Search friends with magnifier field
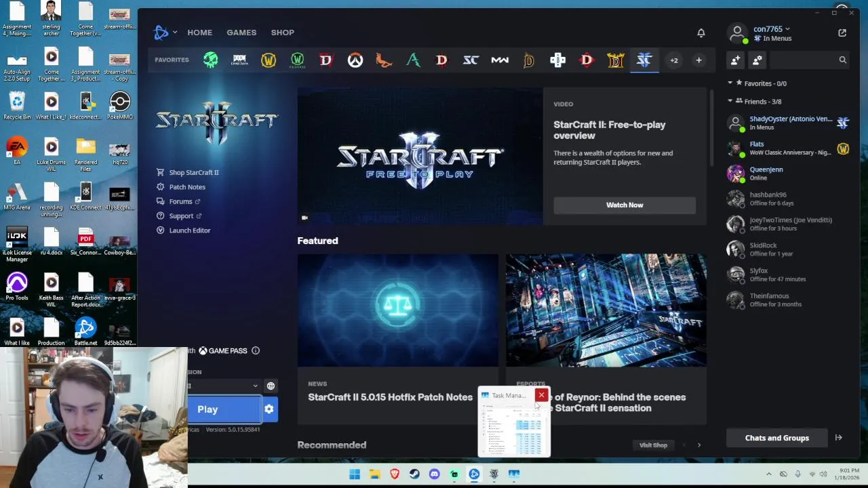868x488 pixels. (810, 60)
